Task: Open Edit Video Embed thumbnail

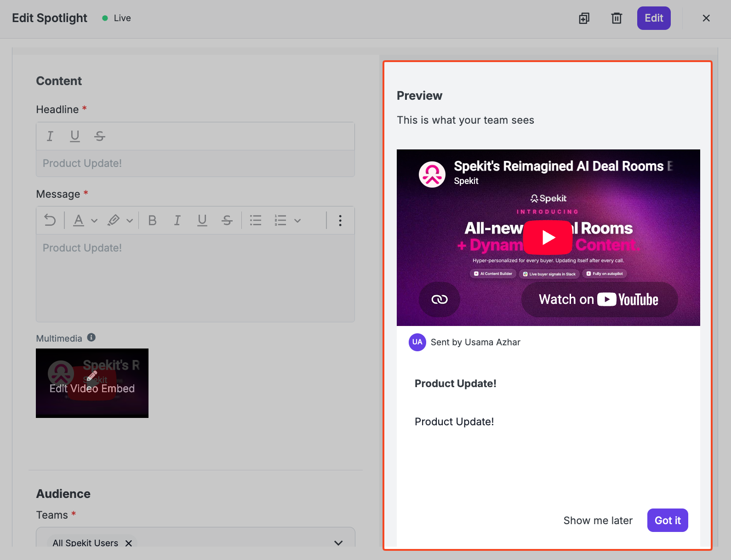Action: [92, 383]
